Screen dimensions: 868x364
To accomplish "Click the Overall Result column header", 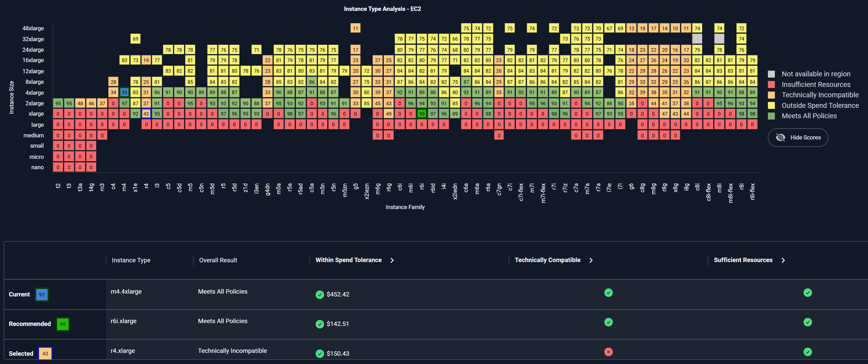I will tap(218, 260).
